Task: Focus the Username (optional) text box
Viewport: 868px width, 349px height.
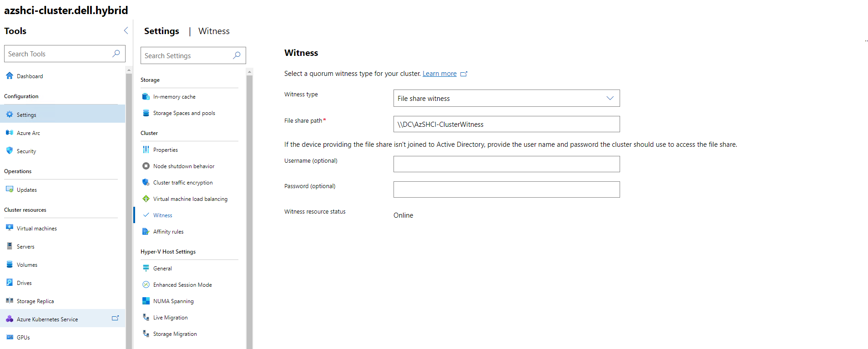Action: point(506,164)
